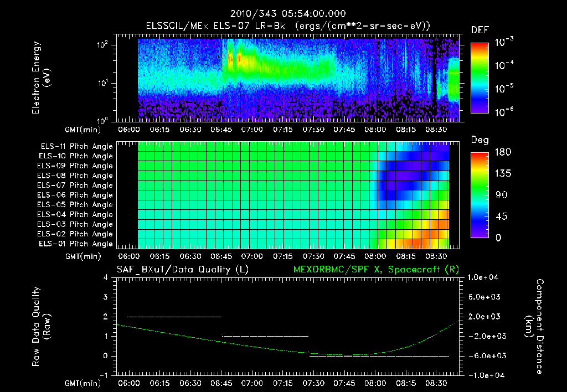This screenshot has height=392, width=567.
Task: Click the green MEXORBMC/SPF X, Spacecraft (R) legend
Action: pos(376,270)
